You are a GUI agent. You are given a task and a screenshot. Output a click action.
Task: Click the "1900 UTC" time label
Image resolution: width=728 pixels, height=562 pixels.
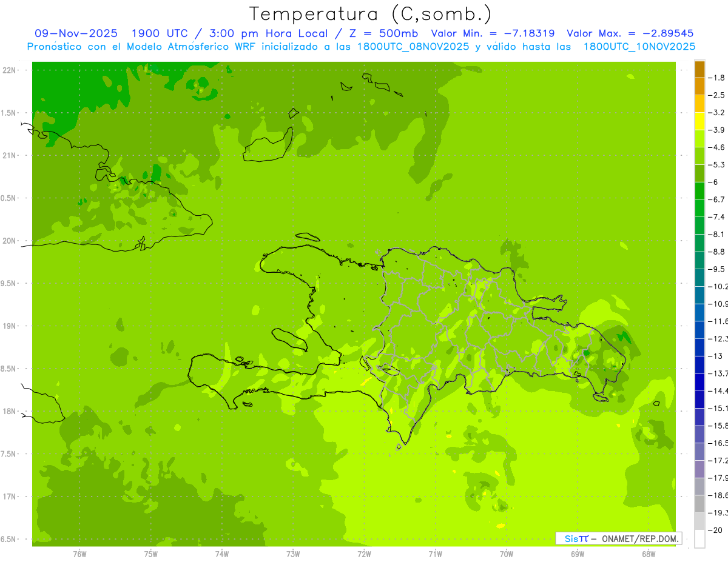click(x=161, y=33)
